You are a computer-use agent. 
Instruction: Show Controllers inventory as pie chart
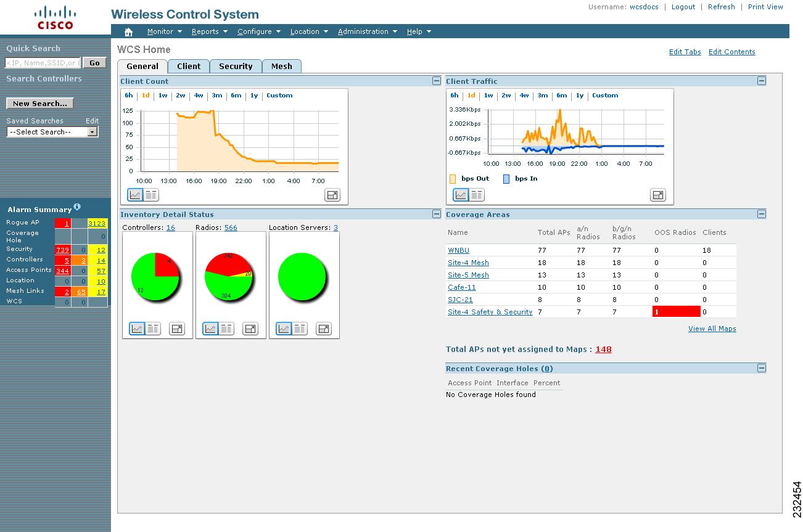[137, 329]
